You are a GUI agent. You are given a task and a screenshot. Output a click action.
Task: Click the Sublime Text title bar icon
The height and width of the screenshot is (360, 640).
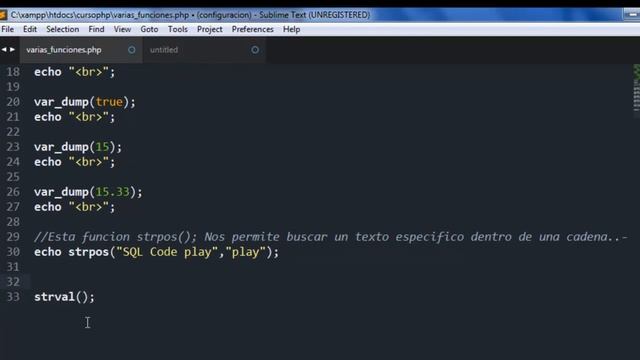(3, 15)
